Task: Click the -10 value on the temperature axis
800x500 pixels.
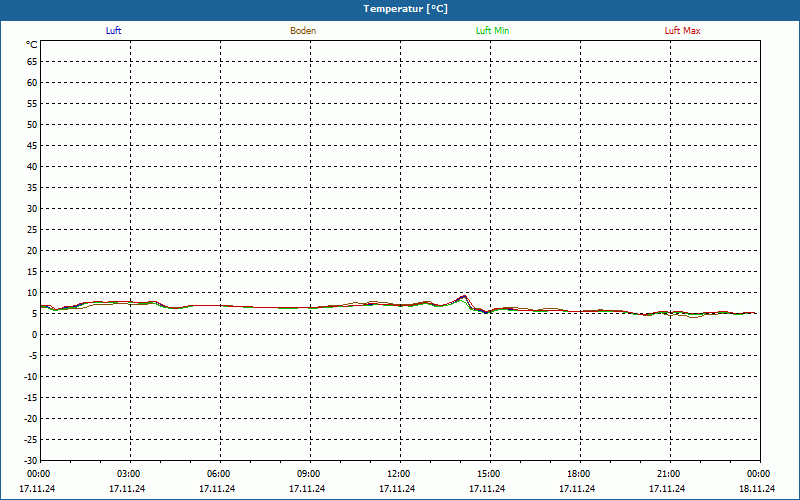Action: (31, 377)
